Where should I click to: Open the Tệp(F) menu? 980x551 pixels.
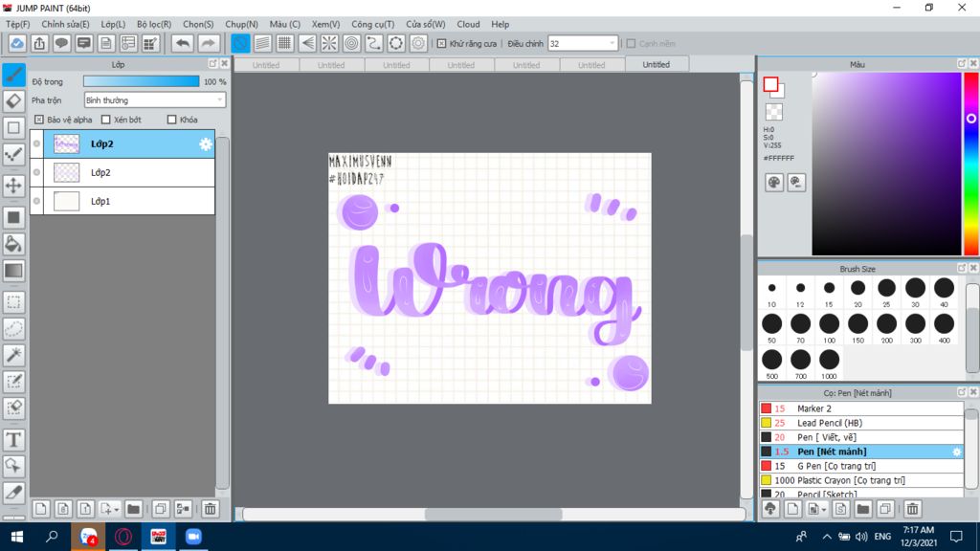point(17,24)
